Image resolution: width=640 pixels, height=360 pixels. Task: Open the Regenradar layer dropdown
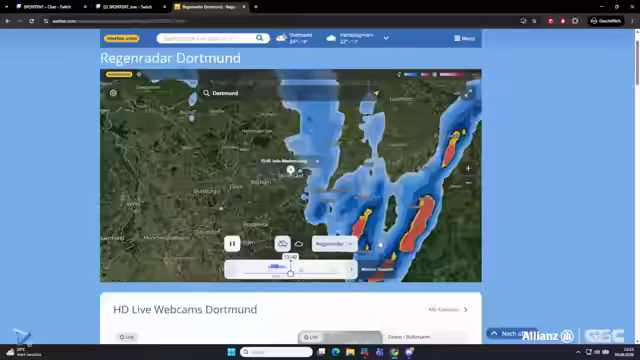334,244
